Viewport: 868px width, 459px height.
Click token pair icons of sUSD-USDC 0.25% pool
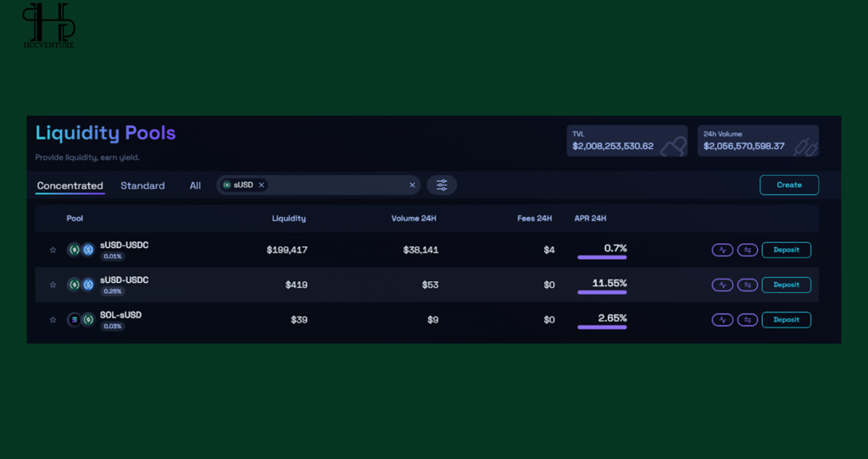(x=81, y=285)
